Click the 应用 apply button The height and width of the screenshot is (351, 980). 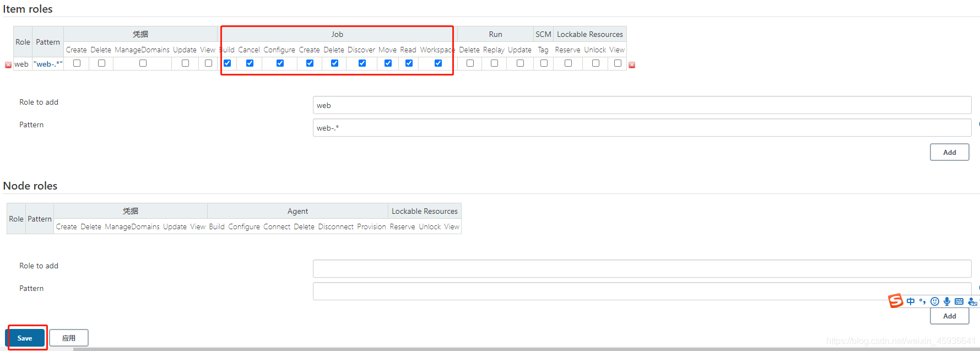69,338
